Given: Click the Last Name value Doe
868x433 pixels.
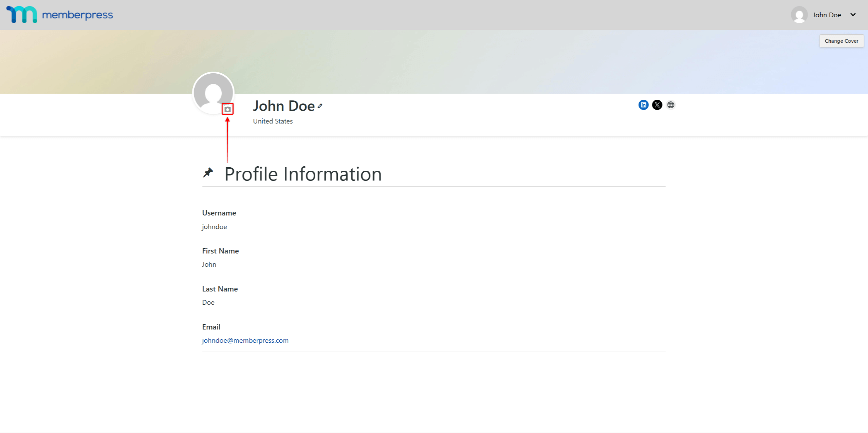Looking at the screenshot, I should click(208, 302).
